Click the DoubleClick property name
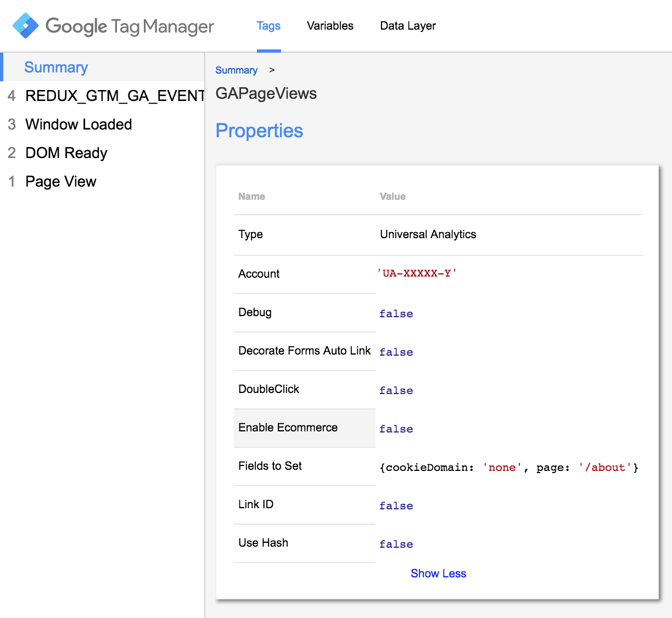672x618 pixels. (268, 389)
